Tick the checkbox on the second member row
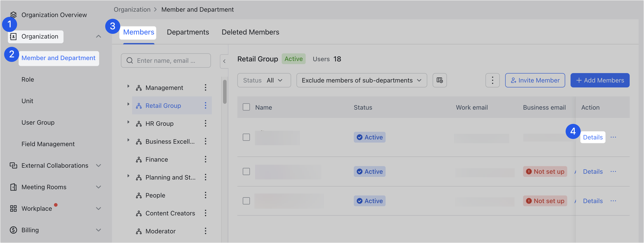Image resolution: width=644 pixels, height=243 pixels. click(246, 171)
